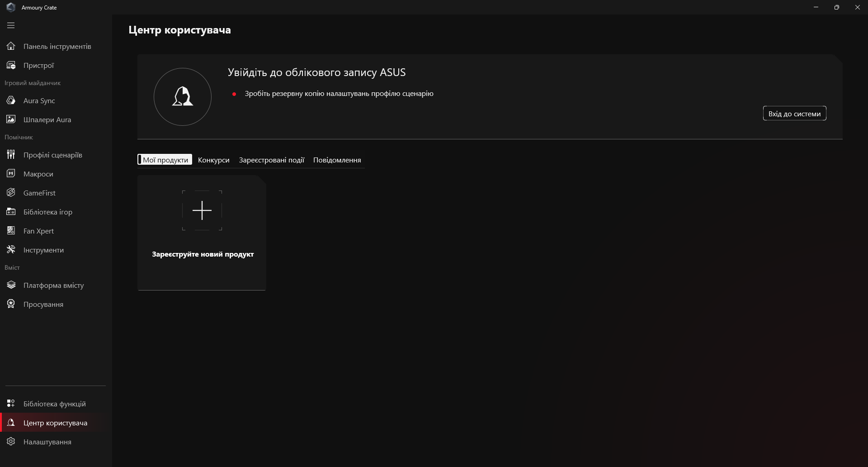Navigate to Макроси

point(56,174)
